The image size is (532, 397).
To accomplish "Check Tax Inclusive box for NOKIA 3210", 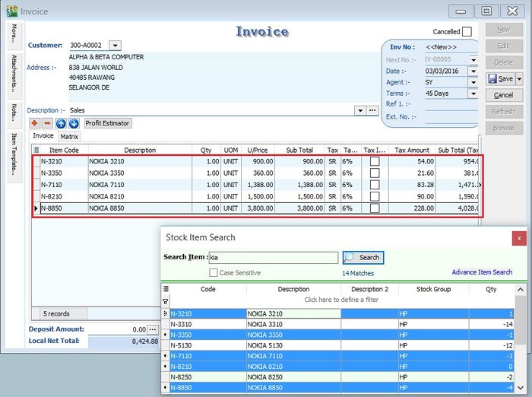I will 375,162.
